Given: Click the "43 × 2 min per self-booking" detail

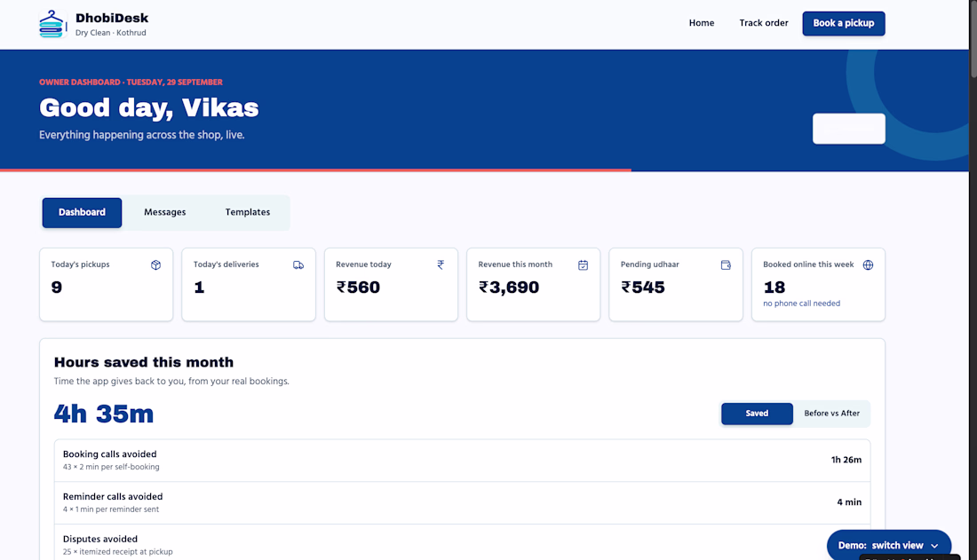Looking at the screenshot, I should pyautogui.click(x=111, y=467).
